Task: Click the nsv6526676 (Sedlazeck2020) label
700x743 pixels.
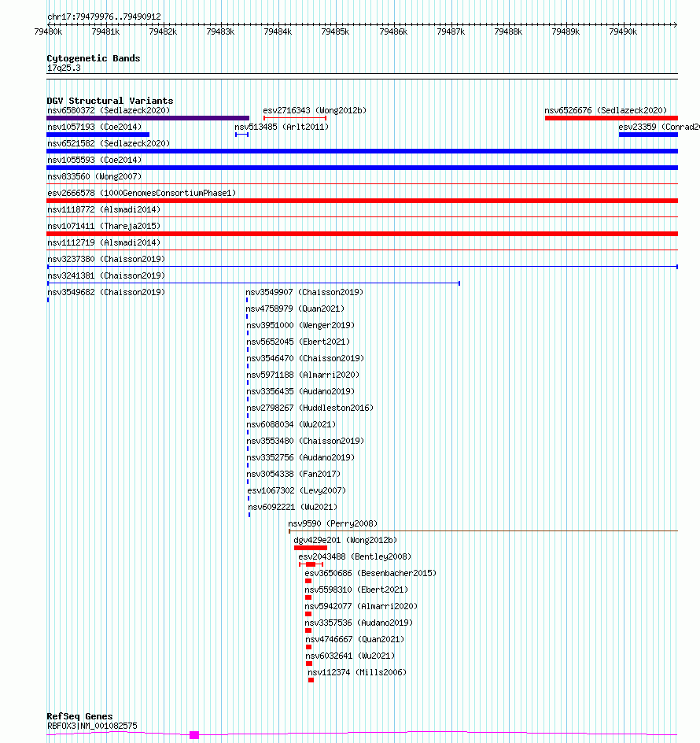Action: click(606, 110)
